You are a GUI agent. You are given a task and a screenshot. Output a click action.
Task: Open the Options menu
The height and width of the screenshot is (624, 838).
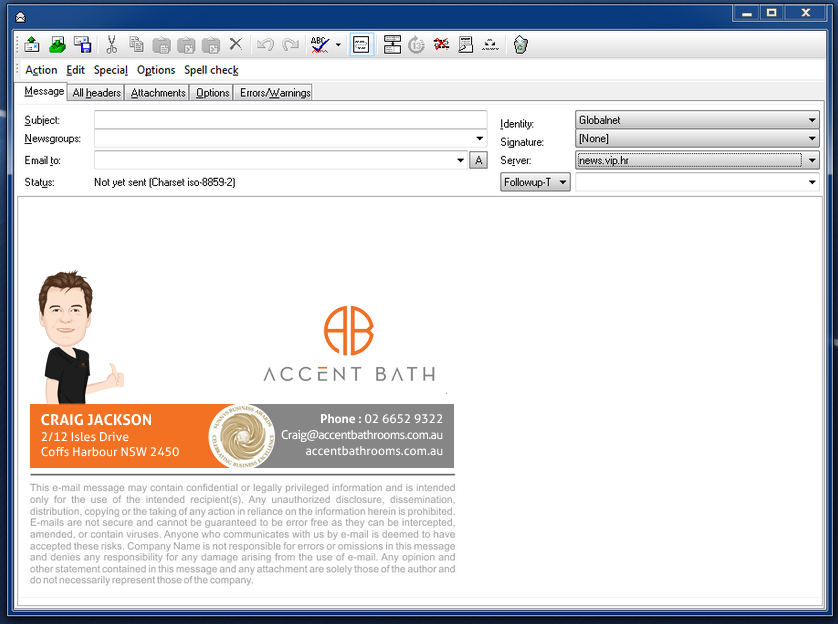[156, 70]
